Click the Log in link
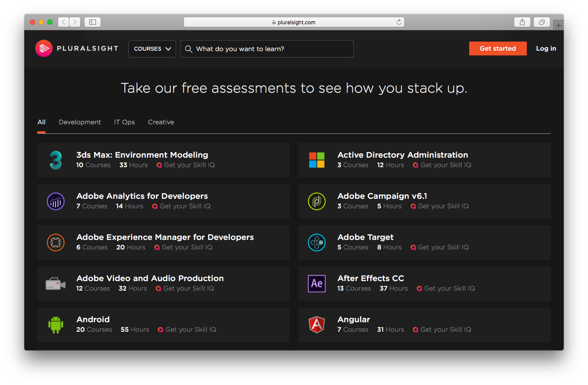The width and height of the screenshot is (588, 385). pos(546,49)
